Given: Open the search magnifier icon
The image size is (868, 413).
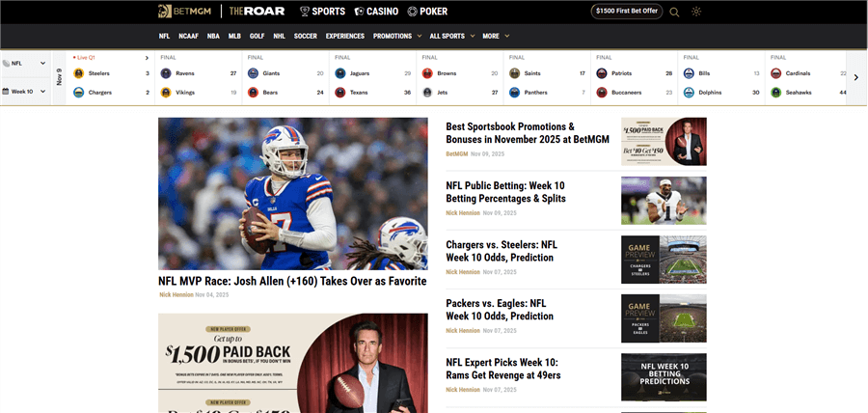Looking at the screenshot, I should [674, 12].
